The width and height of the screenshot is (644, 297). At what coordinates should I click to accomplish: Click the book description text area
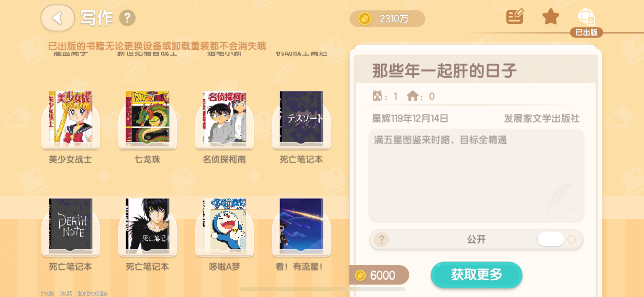476,176
